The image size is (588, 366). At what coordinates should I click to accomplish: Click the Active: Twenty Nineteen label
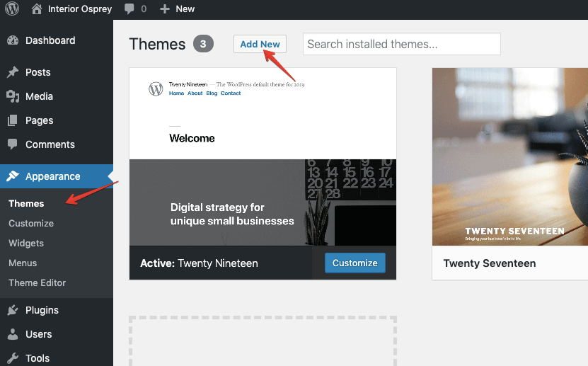pyautogui.click(x=199, y=263)
